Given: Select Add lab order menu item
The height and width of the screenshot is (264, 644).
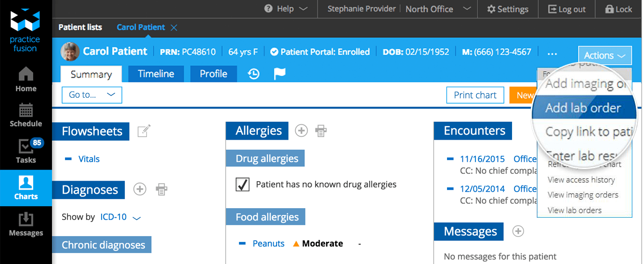Looking at the screenshot, I should pos(583,108).
